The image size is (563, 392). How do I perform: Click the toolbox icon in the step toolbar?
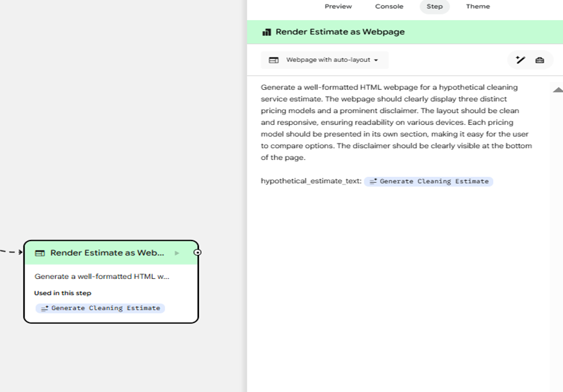point(540,60)
